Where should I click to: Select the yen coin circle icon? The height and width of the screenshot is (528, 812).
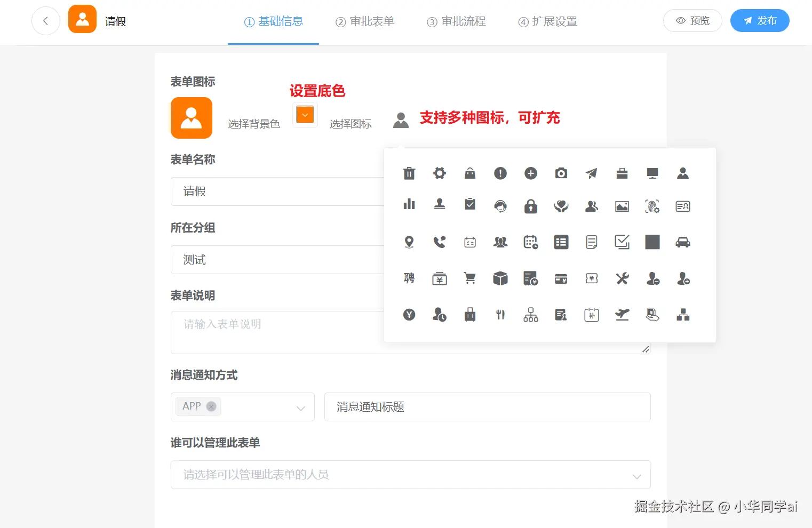pos(409,315)
